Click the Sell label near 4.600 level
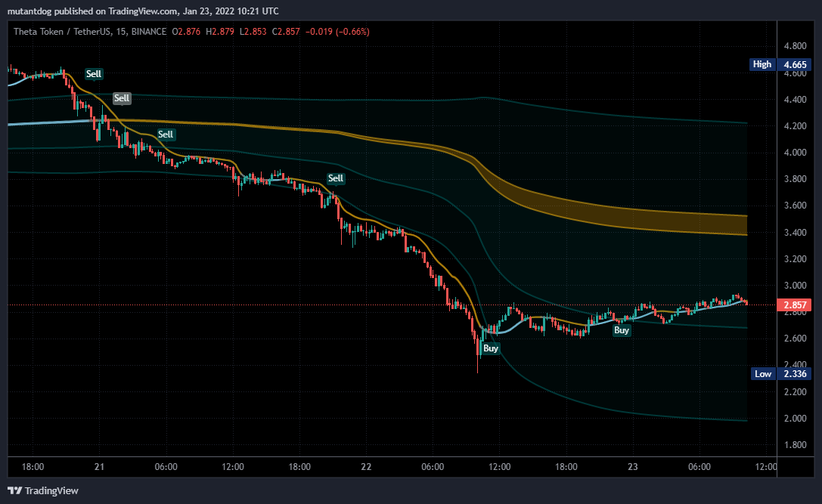This screenshot has width=822, height=504. 94,74
